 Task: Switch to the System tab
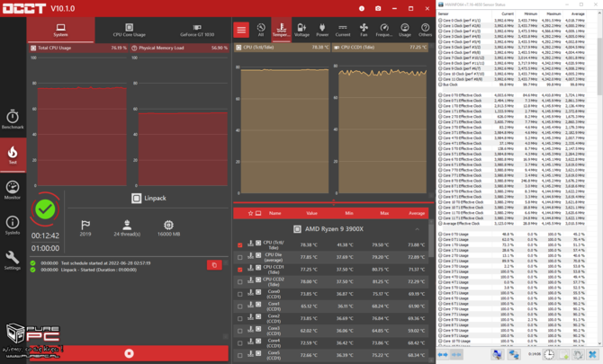point(61,30)
